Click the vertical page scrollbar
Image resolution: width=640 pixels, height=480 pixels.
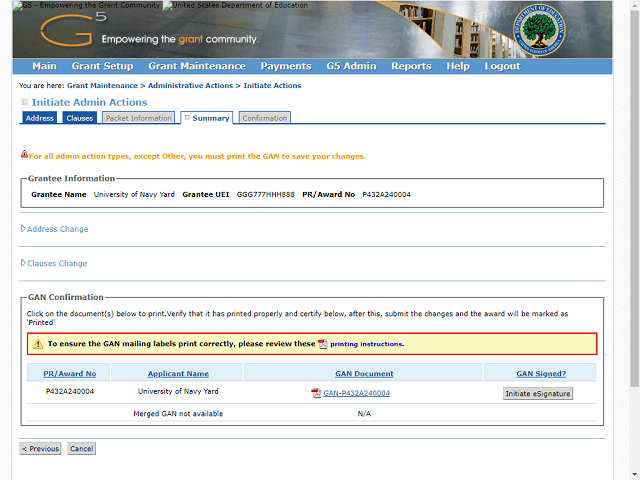tap(635, 240)
